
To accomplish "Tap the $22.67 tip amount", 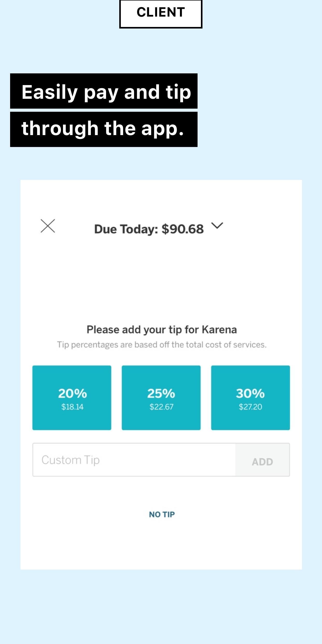I will 161,407.
